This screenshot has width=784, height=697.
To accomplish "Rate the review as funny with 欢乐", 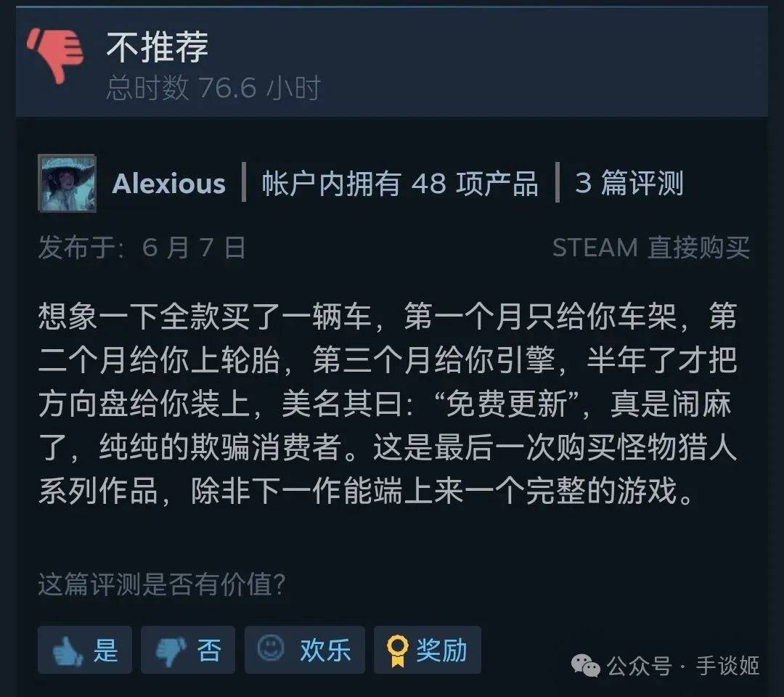I will pos(304,650).
